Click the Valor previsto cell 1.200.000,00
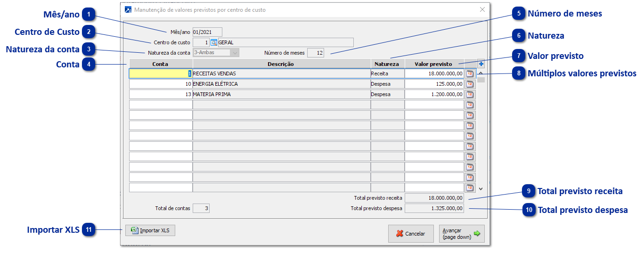644x253 pixels. click(434, 94)
